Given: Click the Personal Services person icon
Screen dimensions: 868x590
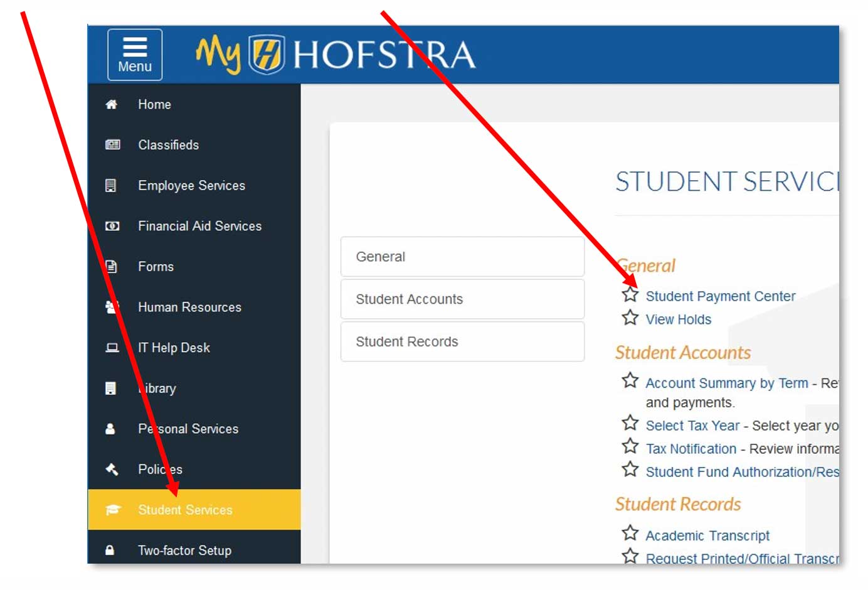Looking at the screenshot, I should 110,429.
